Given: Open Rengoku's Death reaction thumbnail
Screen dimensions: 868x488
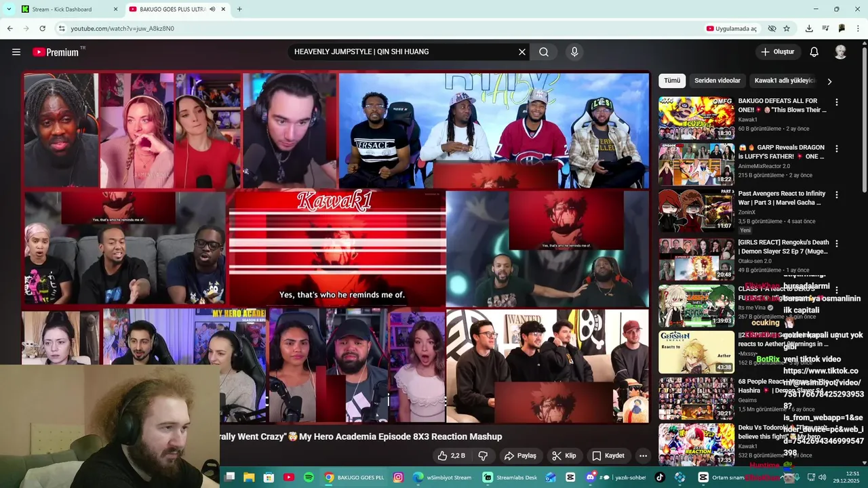Looking at the screenshot, I should pyautogui.click(x=696, y=259).
